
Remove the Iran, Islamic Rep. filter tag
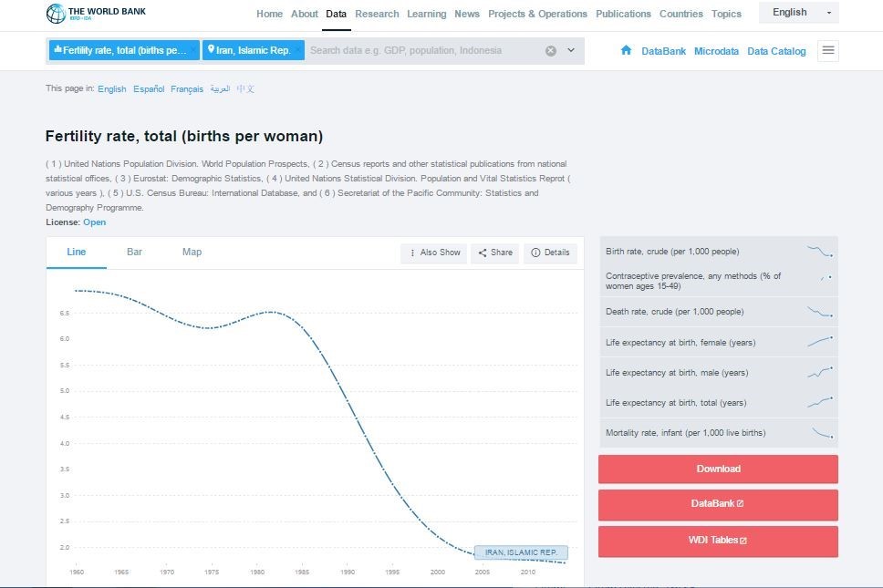pos(298,50)
